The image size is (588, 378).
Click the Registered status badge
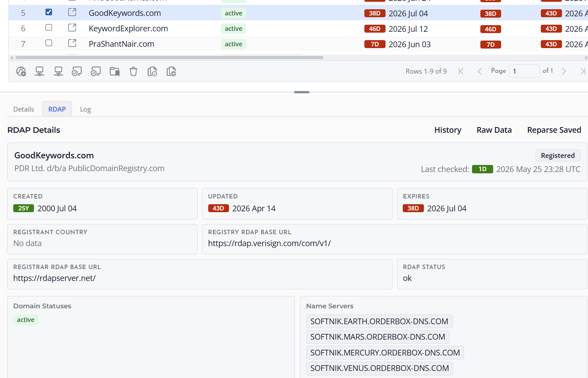tap(558, 155)
